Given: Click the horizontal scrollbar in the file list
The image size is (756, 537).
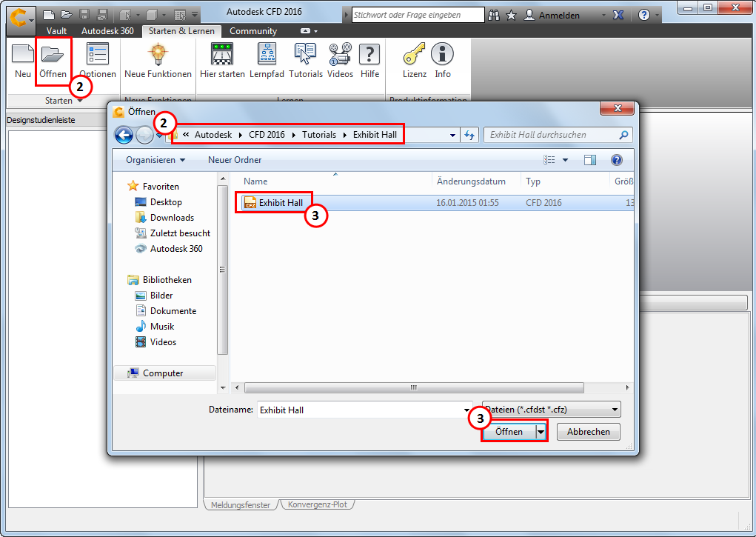Looking at the screenshot, I should pyautogui.click(x=414, y=387).
